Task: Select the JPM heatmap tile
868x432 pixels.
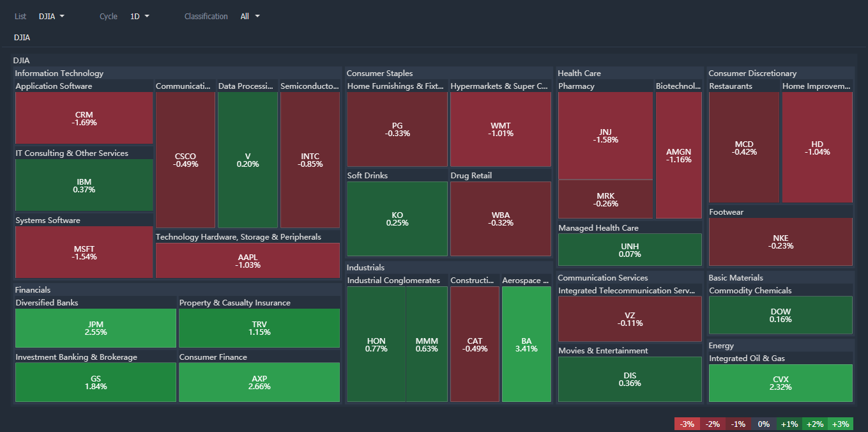Action: click(x=95, y=328)
